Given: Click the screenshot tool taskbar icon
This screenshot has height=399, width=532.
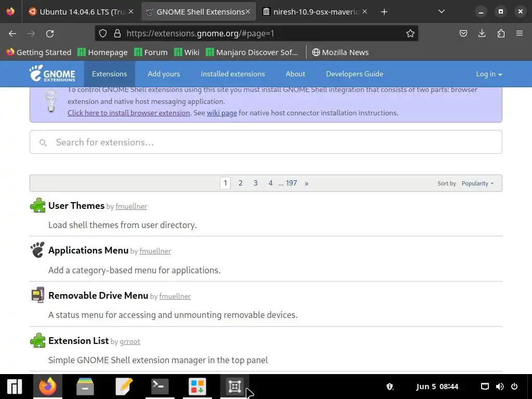Looking at the screenshot, I should [x=234, y=387].
